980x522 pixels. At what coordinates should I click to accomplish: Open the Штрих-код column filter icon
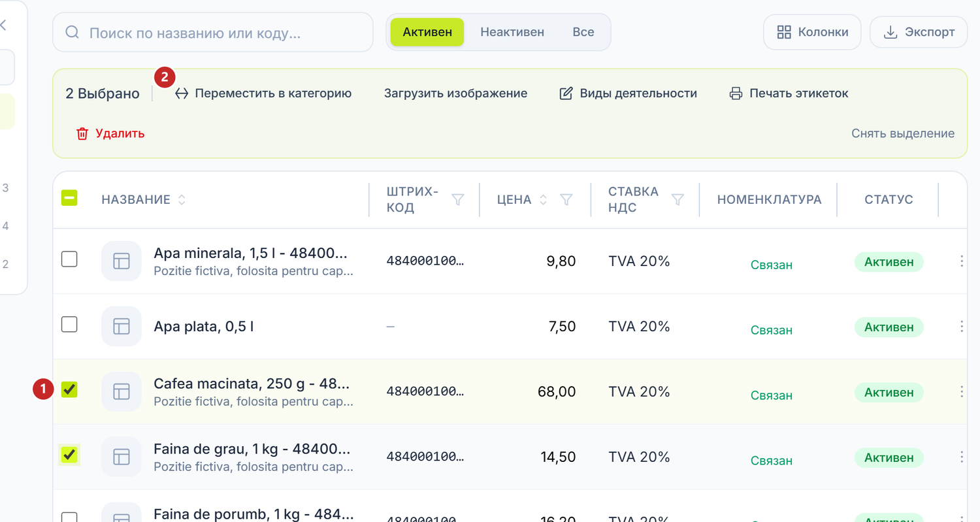(458, 199)
